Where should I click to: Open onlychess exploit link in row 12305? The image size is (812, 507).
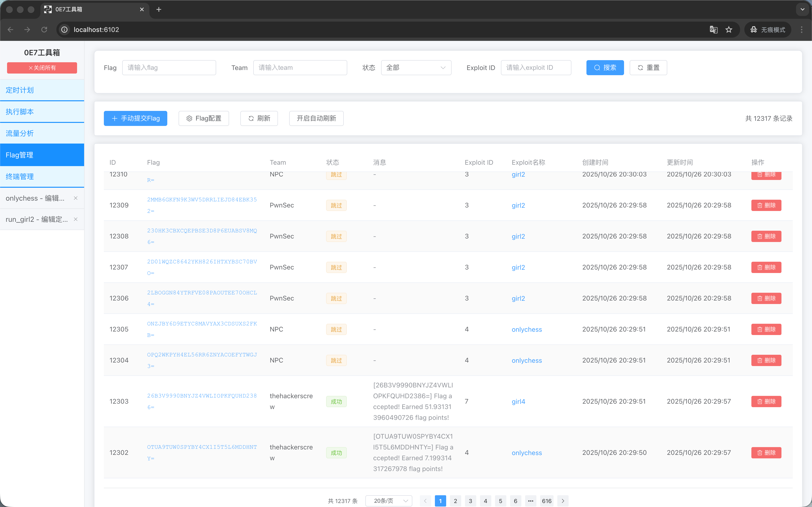coord(526,329)
